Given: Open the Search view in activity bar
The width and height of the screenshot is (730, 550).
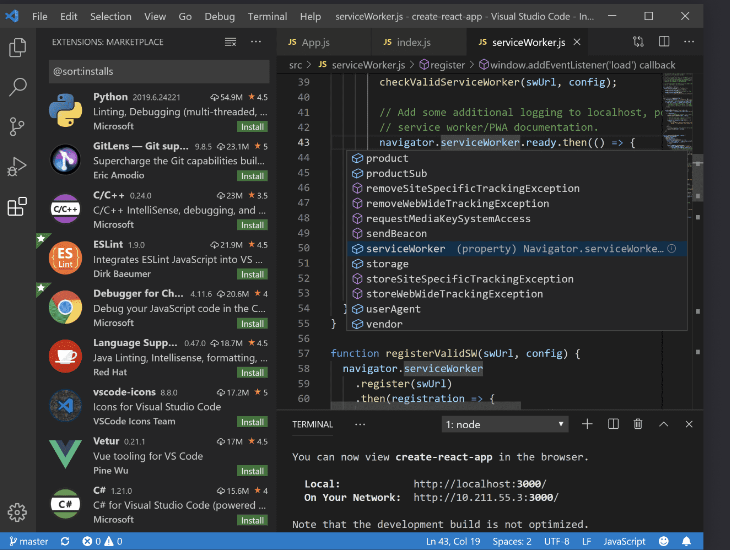Looking at the screenshot, I should tap(18, 87).
